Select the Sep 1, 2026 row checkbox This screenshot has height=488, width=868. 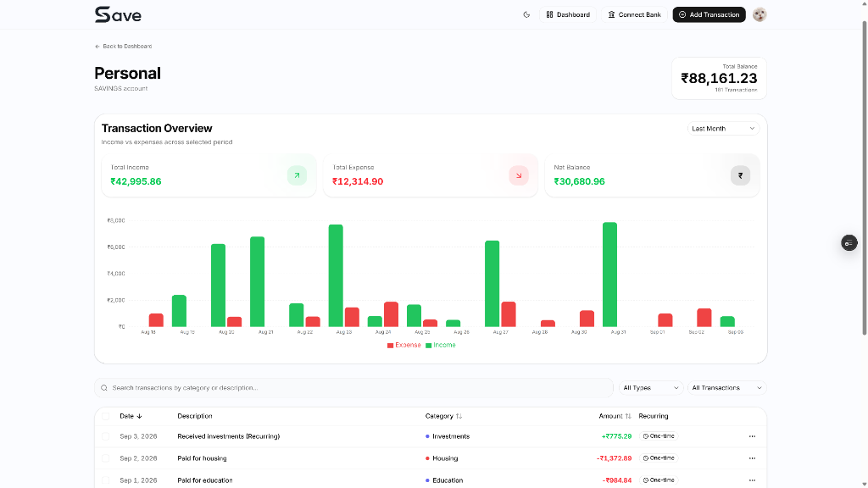pyautogui.click(x=106, y=480)
